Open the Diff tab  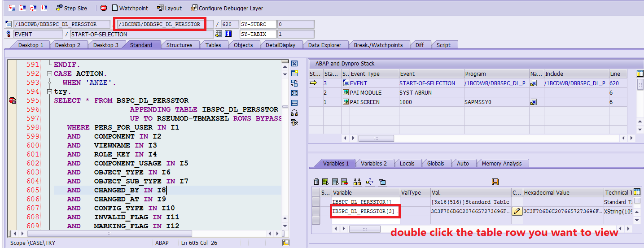click(419, 45)
